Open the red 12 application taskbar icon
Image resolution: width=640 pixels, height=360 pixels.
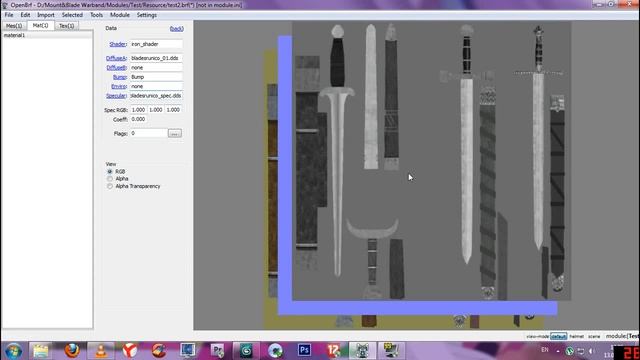coord(333,351)
